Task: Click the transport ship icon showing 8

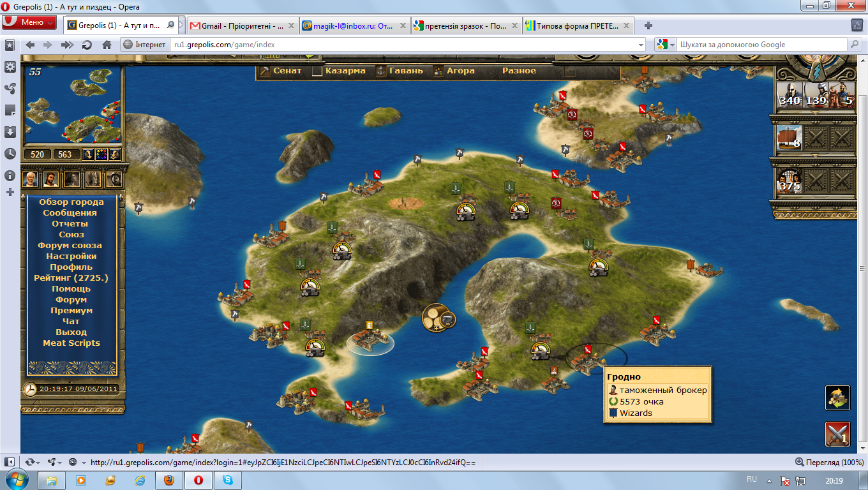Action: coord(790,138)
